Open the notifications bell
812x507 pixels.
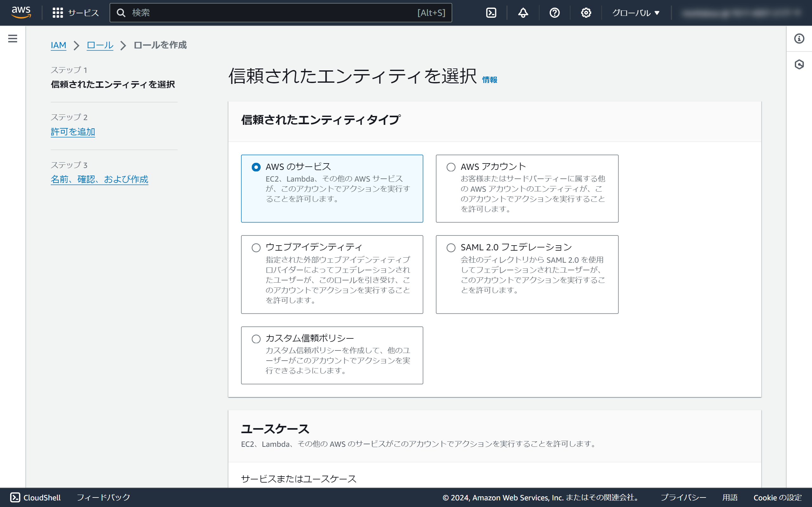pyautogui.click(x=523, y=13)
